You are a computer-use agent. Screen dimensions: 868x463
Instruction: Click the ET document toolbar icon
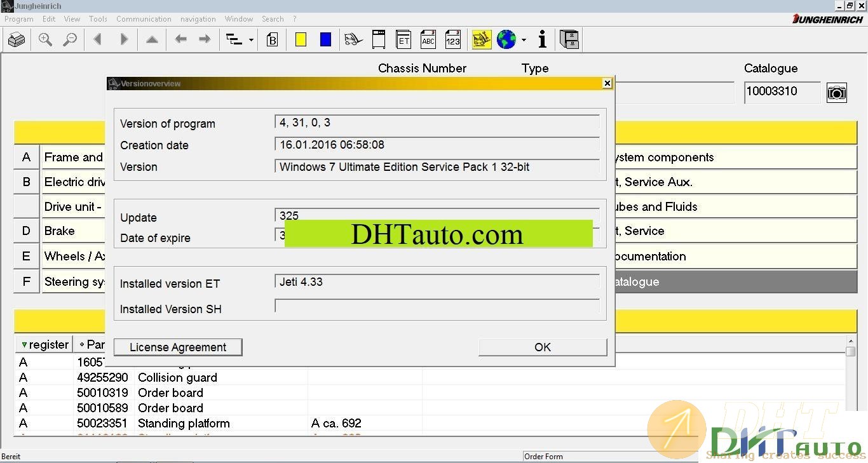pos(403,39)
